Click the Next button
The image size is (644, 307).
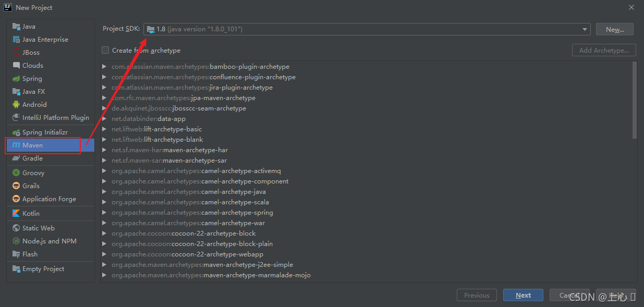click(x=523, y=295)
